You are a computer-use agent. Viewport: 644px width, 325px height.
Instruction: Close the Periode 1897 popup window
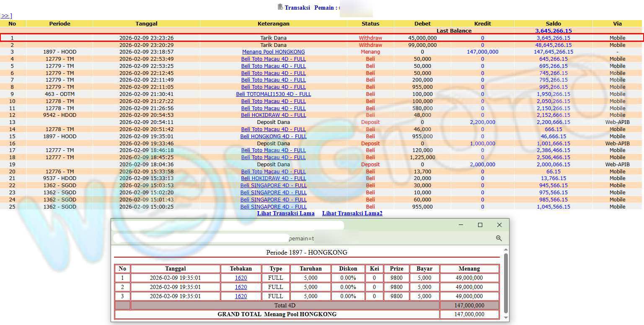499,225
